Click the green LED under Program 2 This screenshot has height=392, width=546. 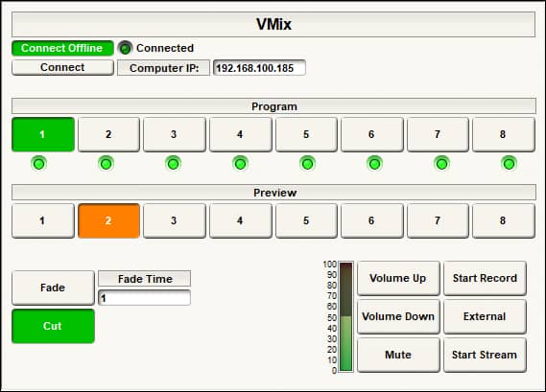pyautogui.click(x=107, y=164)
